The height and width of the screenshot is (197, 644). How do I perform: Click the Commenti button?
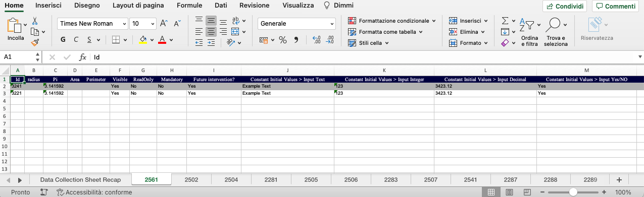coord(615,6)
